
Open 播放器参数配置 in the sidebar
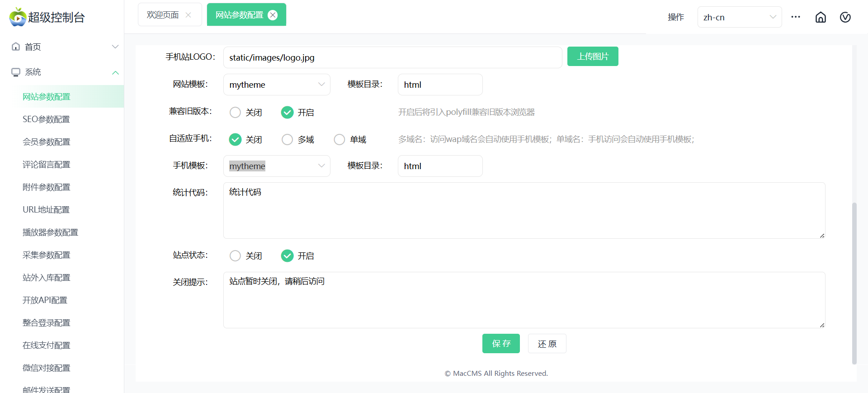62,232
